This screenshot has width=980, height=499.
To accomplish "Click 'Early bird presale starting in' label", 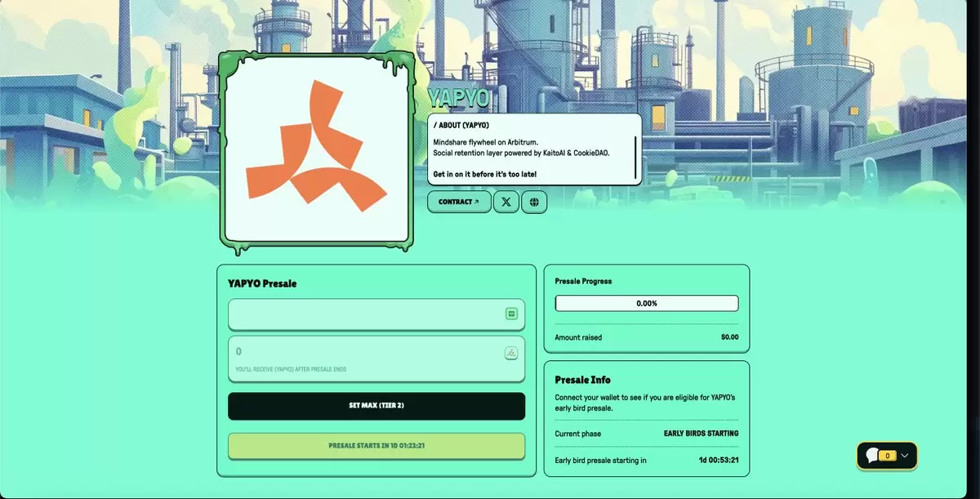I will (600, 461).
